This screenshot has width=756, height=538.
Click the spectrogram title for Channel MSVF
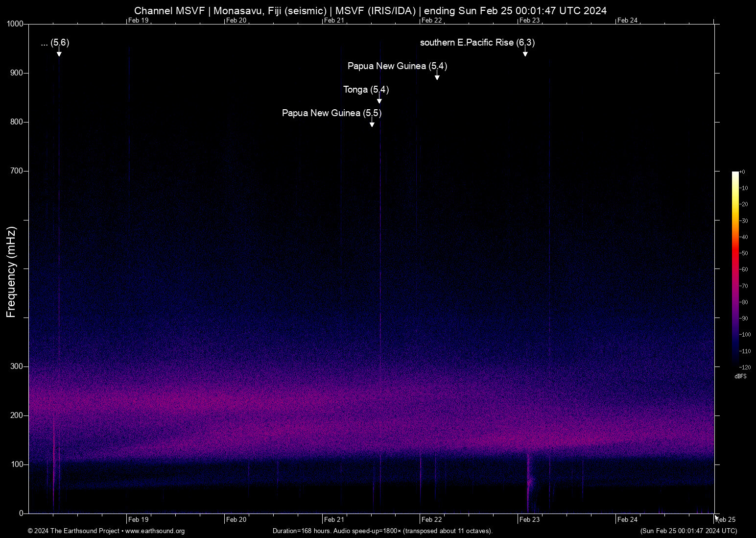click(370, 11)
